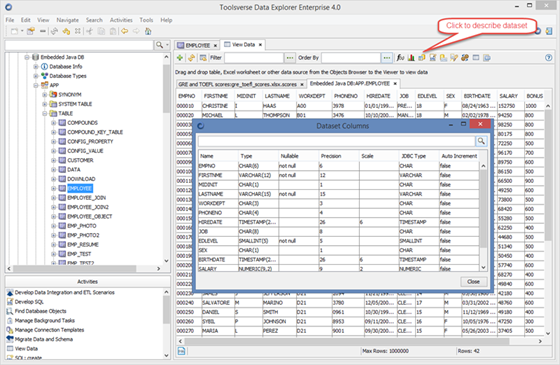The height and width of the screenshot is (365, 560).
Task: Select the COMPOUNDS table in tree
Action: pos(82,123)
